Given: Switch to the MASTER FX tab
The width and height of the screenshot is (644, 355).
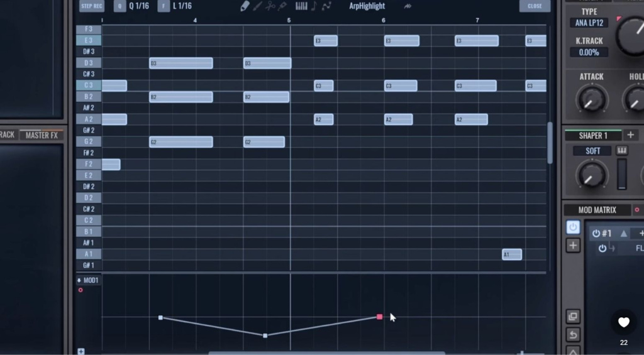Looking at the screenshot, I should click(x=42, y=135).
